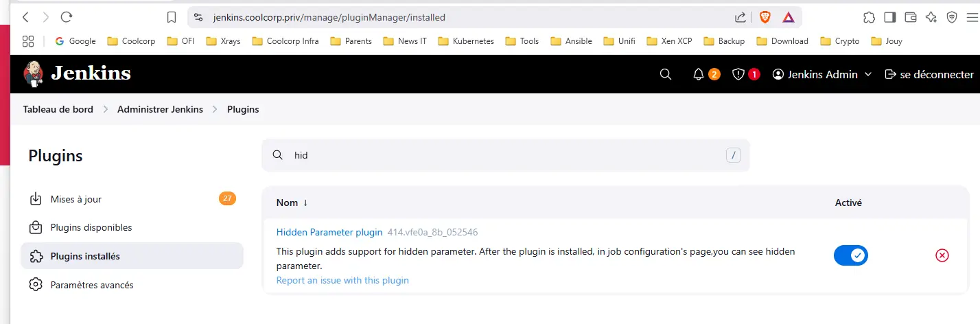Open the News IT bookmarks folder
Image resolution: width=980 pixels, height=324 pixels.
pos(405,41)
